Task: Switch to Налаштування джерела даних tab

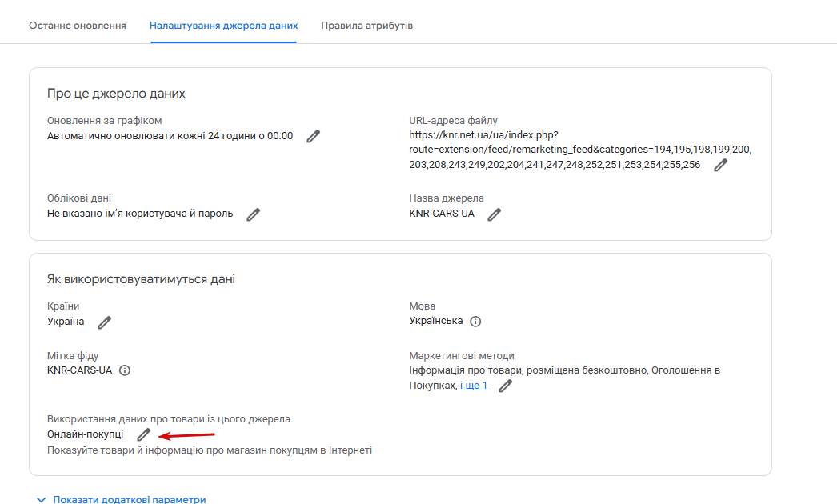Action: point(224,26)
